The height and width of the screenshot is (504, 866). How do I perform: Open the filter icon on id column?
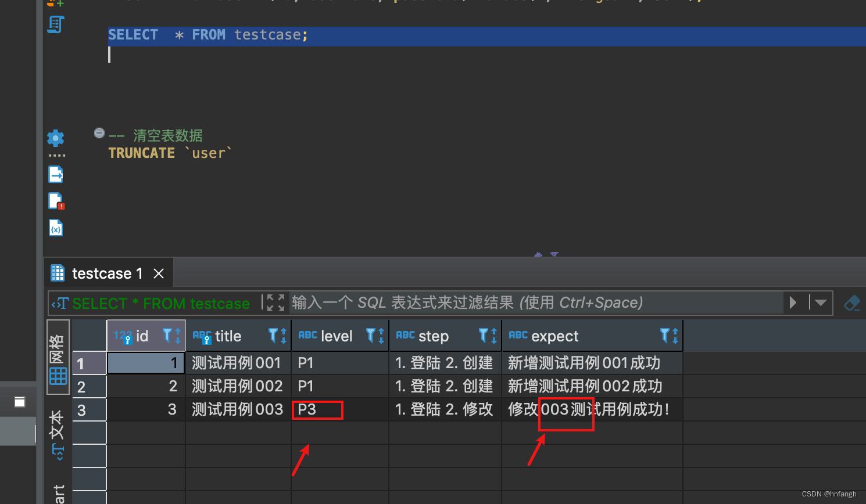(167, 335)
